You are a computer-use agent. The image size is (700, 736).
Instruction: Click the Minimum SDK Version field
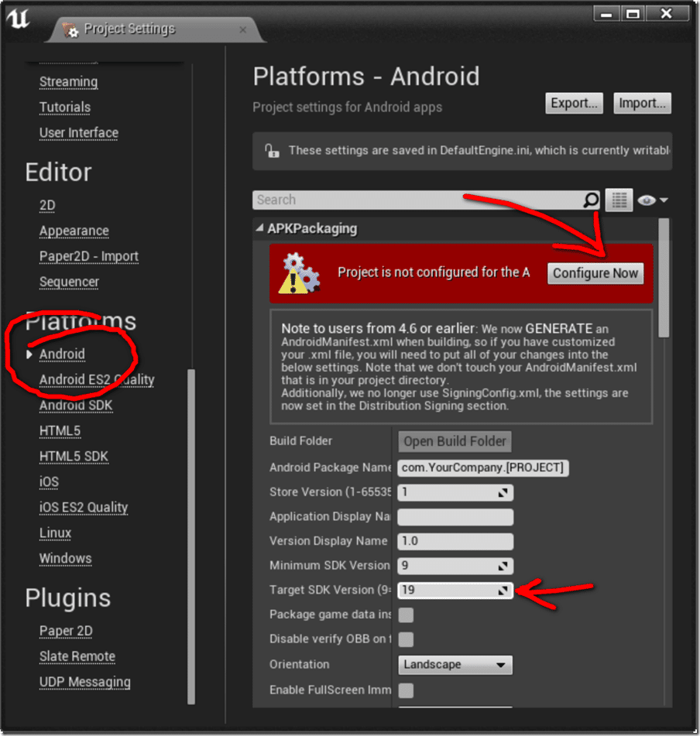[x=455, y=566]
